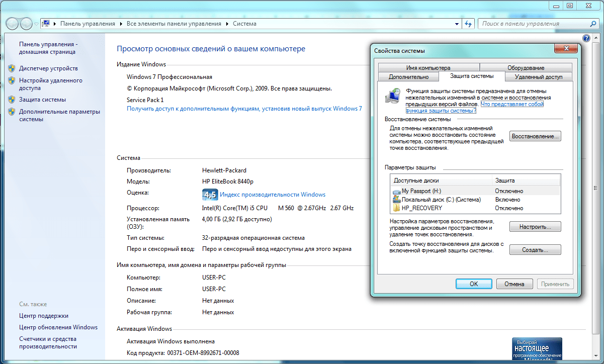Click the 4,5 performance rating badge
604x364 pixels.
210,195
